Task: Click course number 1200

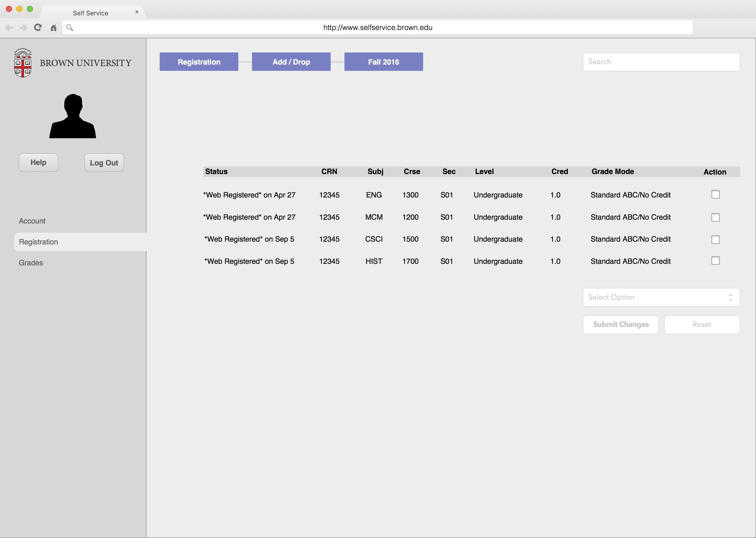Action: [x=411, y=217]
